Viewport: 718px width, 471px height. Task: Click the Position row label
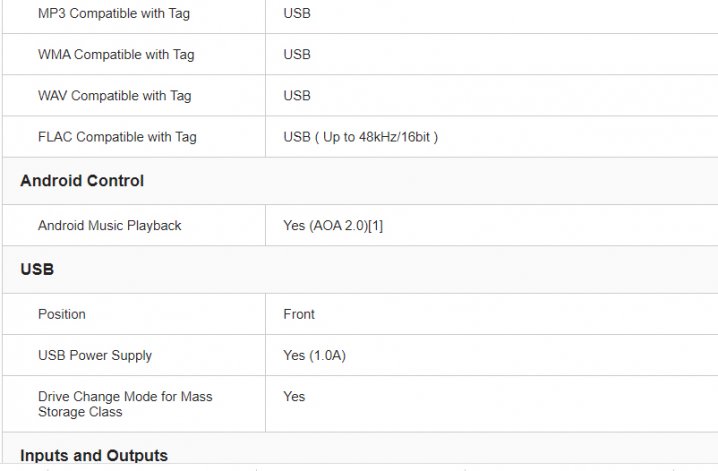(62, 314)
